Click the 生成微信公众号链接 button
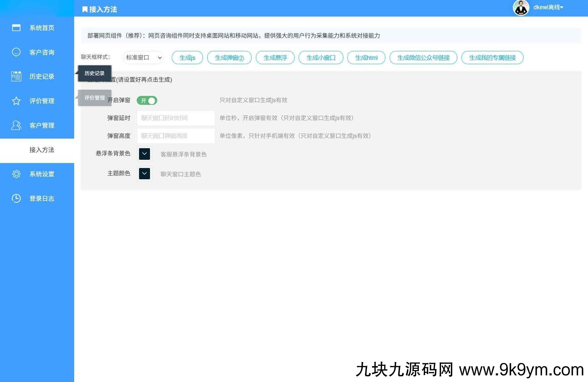Viewport: 588px width, 382px height. click(x=423, y=58)
